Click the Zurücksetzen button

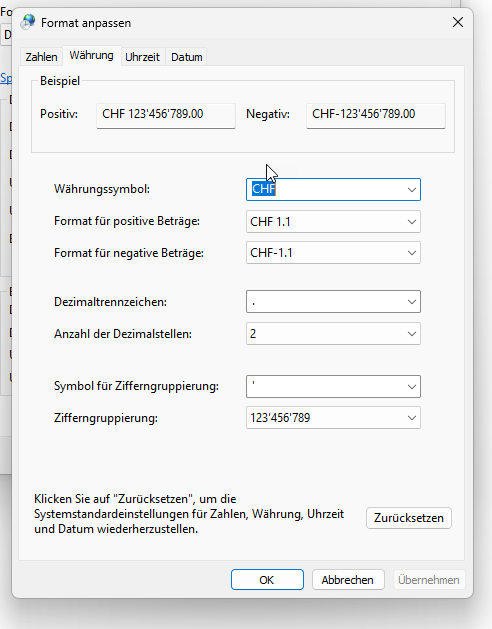click(409, 518)
